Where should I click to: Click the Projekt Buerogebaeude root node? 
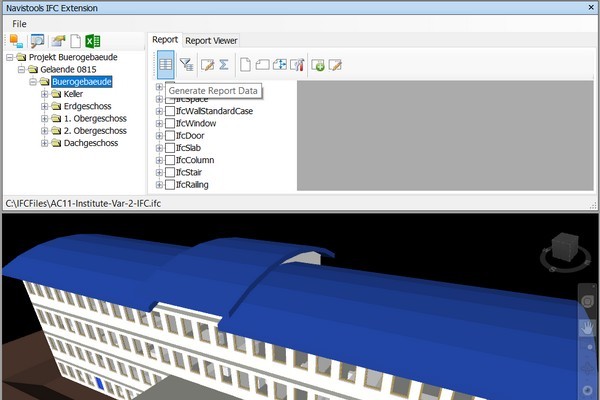coord(69,57)
